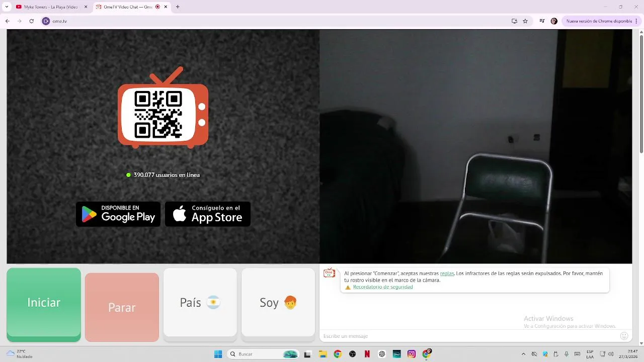
Task: Open the App Store download badge
Action: (x=208, y=214)
